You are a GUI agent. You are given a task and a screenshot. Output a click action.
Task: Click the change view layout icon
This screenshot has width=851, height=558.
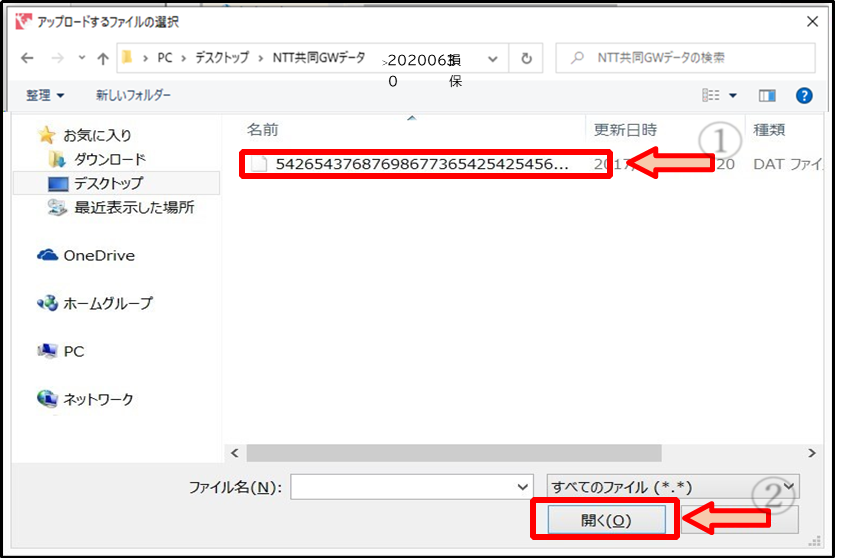click(712, 95)
